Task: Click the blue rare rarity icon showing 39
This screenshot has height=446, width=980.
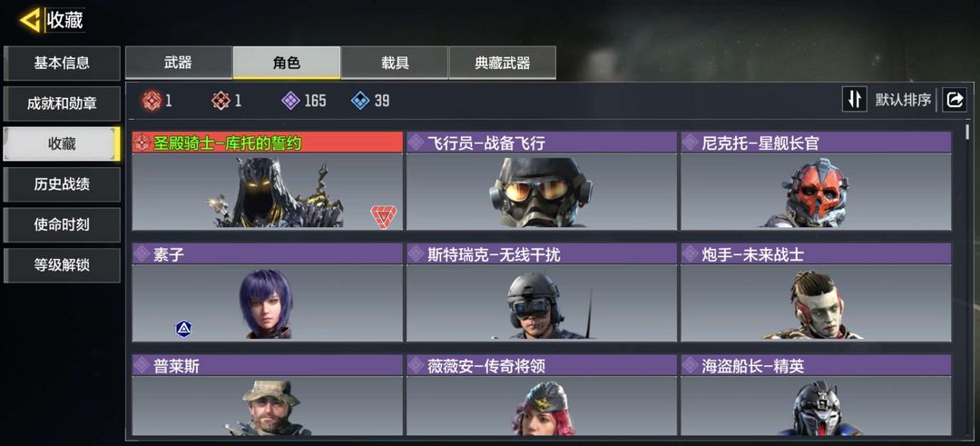Action: point(360,100)
